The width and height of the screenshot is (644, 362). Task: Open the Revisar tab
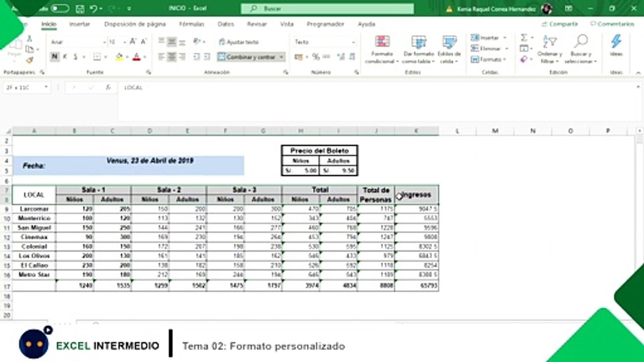coord(257,24)
